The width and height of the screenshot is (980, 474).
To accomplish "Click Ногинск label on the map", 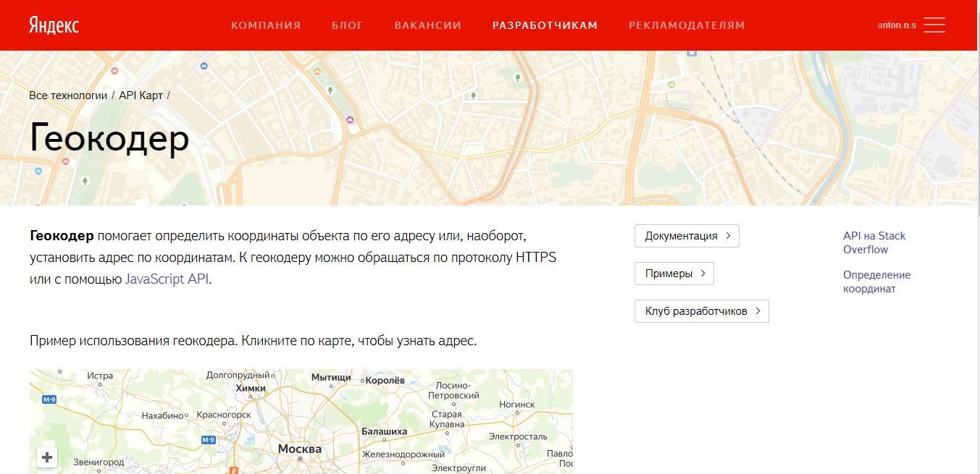I will (x=516, y=405).
